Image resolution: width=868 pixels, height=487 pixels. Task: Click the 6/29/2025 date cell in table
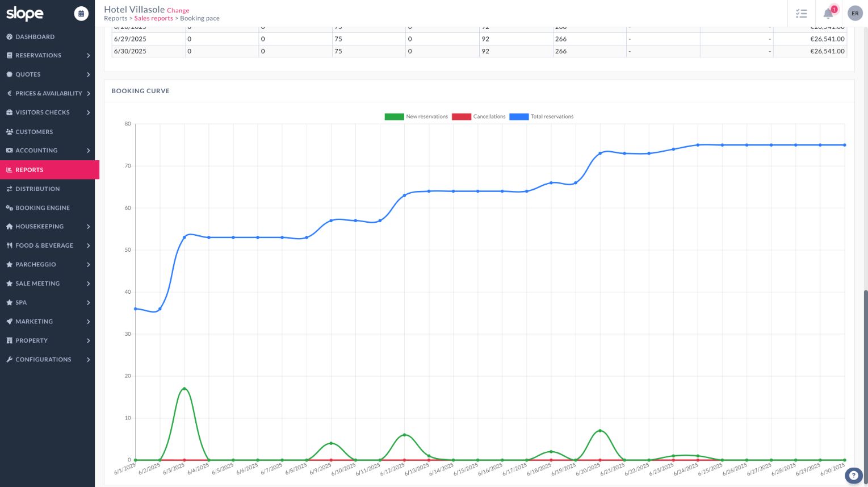coord(149,39)
